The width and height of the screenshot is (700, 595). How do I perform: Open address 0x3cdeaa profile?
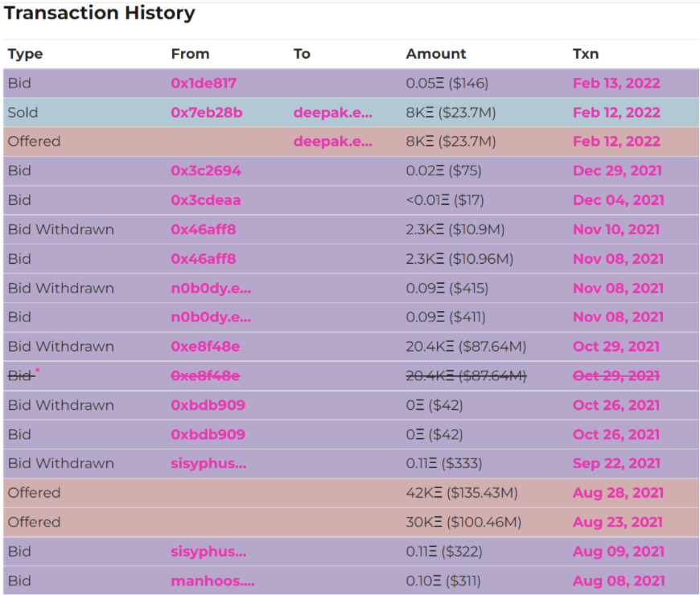coord(205,200)
